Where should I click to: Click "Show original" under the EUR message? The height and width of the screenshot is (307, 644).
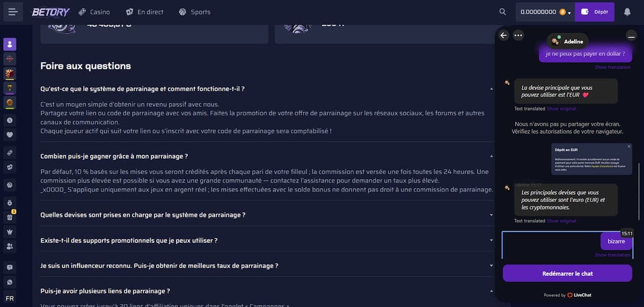click(561, 109)
